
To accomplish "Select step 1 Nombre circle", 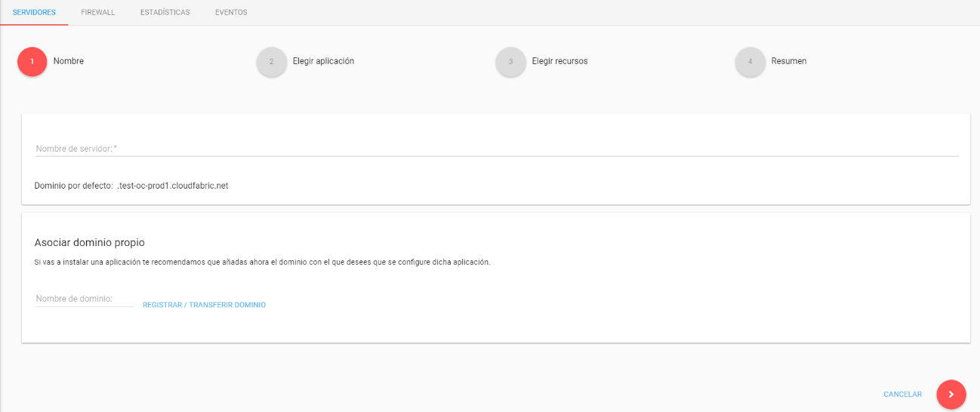I will coord(32,61).
